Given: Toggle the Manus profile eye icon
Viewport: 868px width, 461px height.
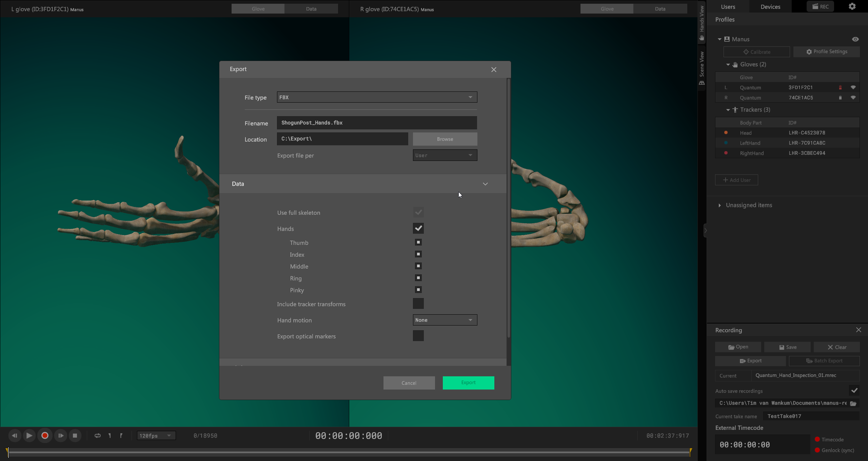Looking at the screenshot, I should [x=855, y=39].
